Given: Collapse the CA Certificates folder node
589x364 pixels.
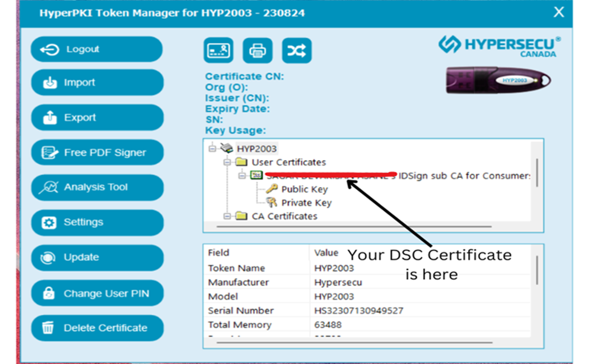Looking at the screenshot, I should (227, 216).
